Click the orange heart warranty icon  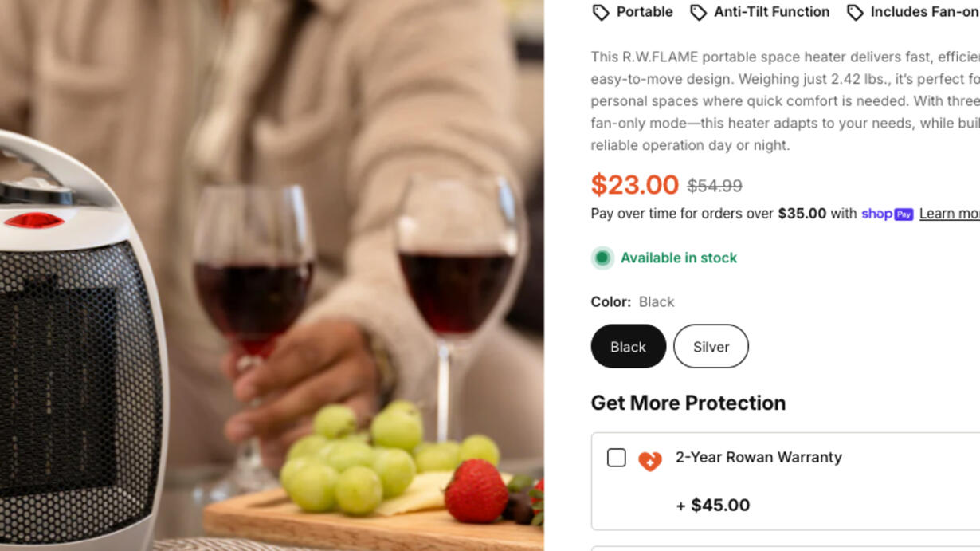tap(650, 461)
